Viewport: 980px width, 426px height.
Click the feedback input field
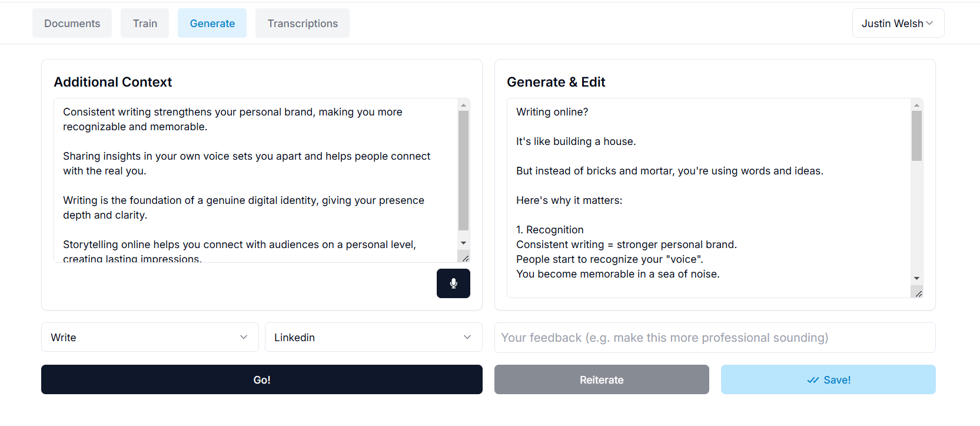click(x=714, y=337)
